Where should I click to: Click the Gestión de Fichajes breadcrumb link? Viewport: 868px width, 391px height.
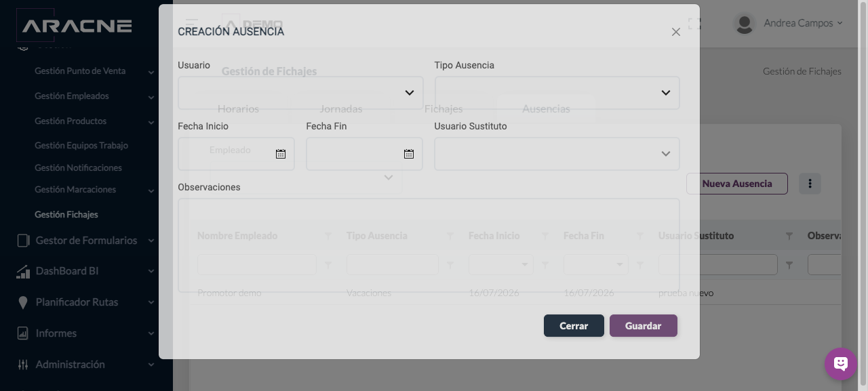coord(802,71)
